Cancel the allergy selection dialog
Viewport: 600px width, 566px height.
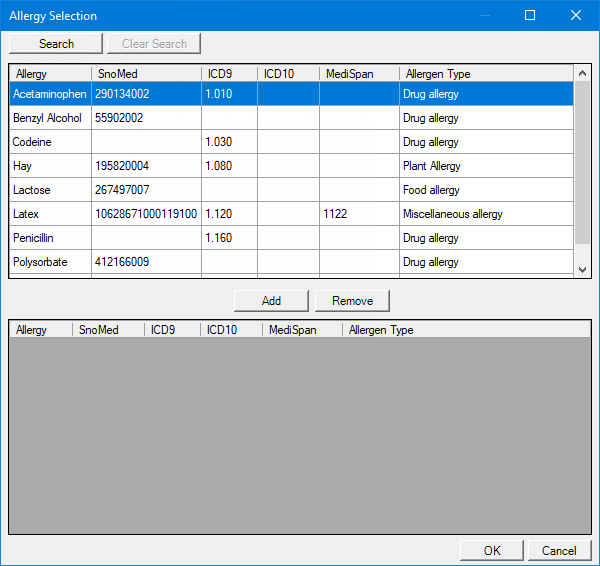click(559, 551)
